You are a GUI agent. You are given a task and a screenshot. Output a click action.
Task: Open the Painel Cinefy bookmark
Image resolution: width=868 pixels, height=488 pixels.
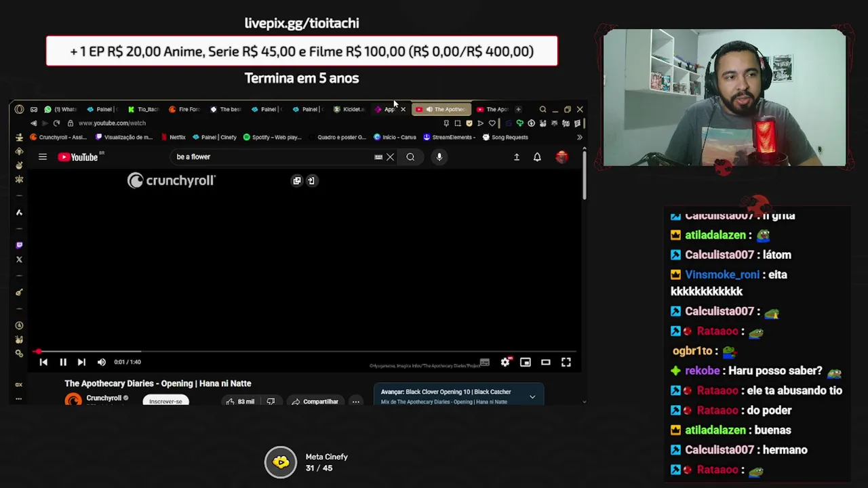[214, 137]
